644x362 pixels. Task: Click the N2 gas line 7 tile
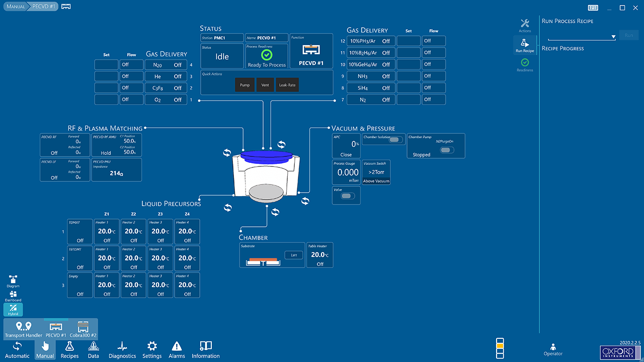click(x=370, y=100)
